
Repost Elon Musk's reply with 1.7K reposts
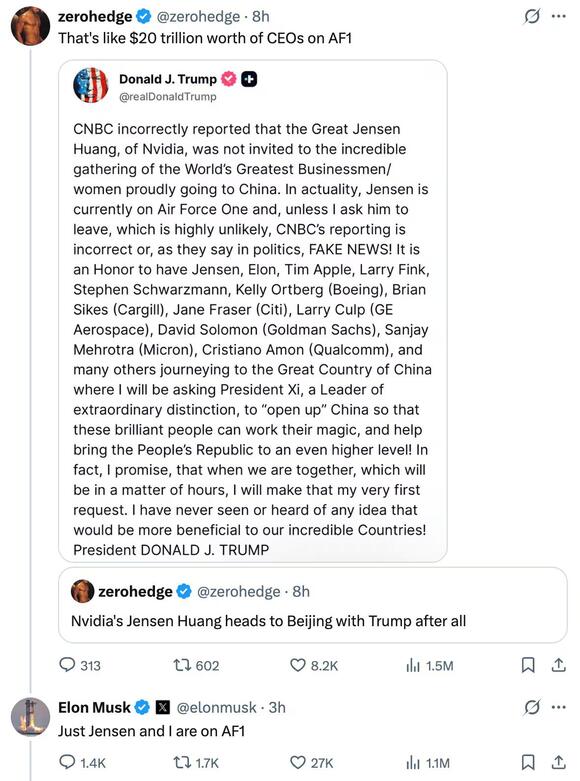[196, 763]
